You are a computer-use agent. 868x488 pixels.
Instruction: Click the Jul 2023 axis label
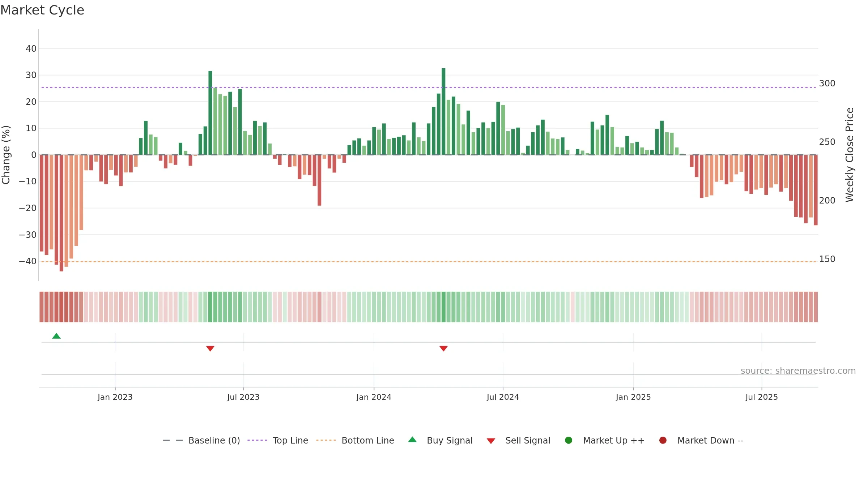pyautogui.click(x=243, y=397)
